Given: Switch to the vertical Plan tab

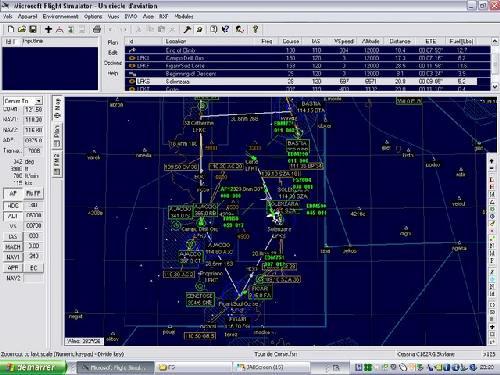Looking at the screenshot, I should (x=57, y=136).
